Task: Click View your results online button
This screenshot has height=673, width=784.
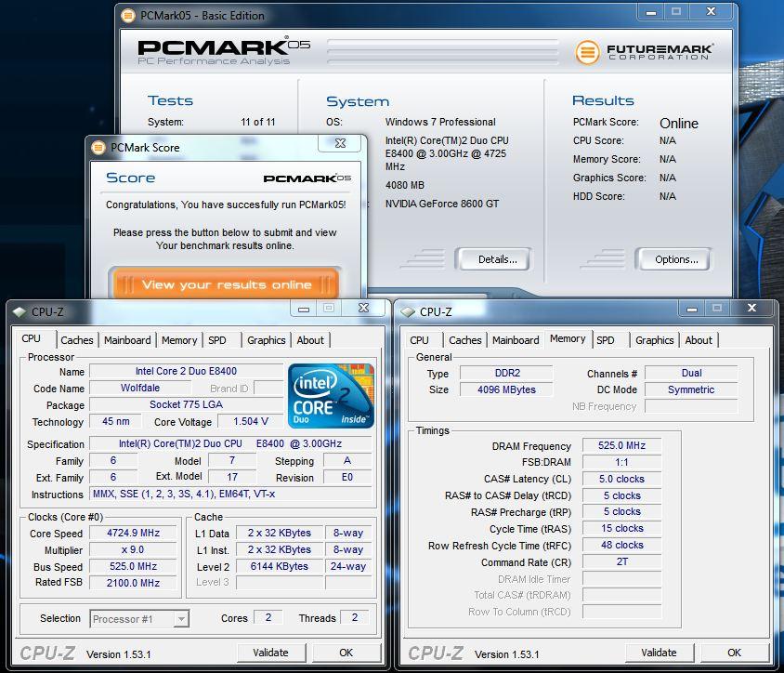Action: point(226,284)
